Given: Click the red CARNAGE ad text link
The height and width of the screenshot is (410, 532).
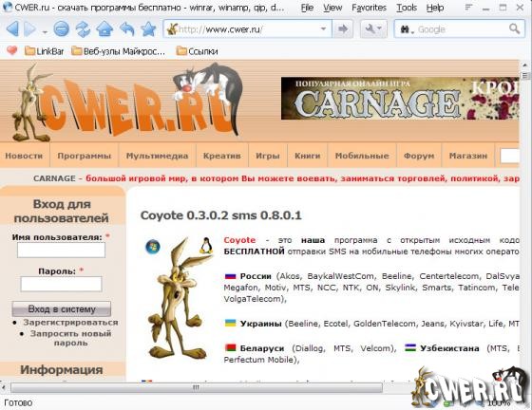Looking at the screenshot, I should (302, 178).
